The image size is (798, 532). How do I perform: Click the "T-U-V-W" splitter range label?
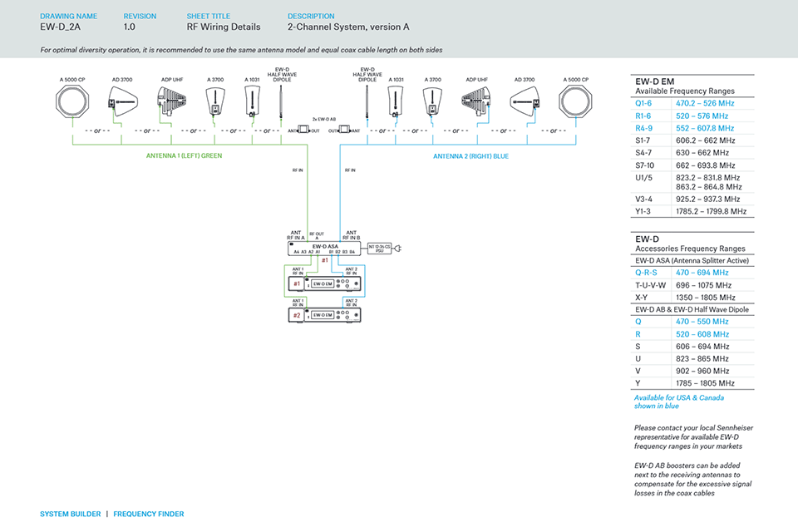point(650,286)
